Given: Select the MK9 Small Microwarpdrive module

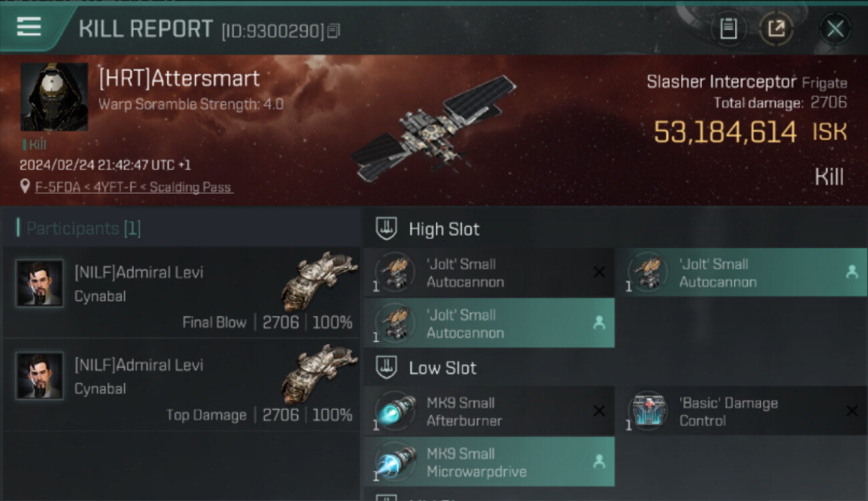Looking at the screenshot, I should [489, 462].
